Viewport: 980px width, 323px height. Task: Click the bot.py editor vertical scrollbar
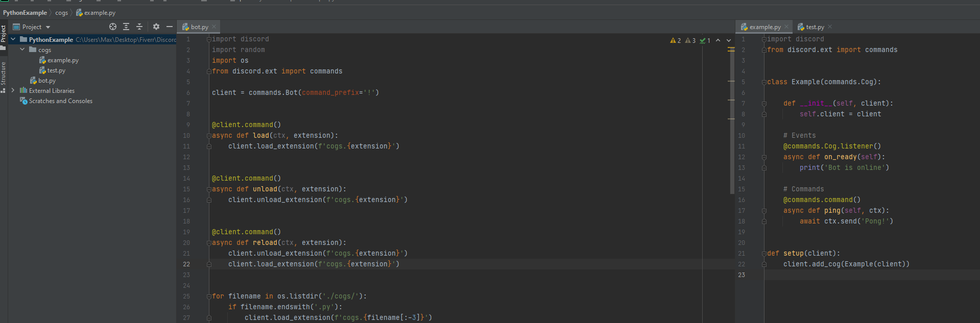(x=732, y=117)
